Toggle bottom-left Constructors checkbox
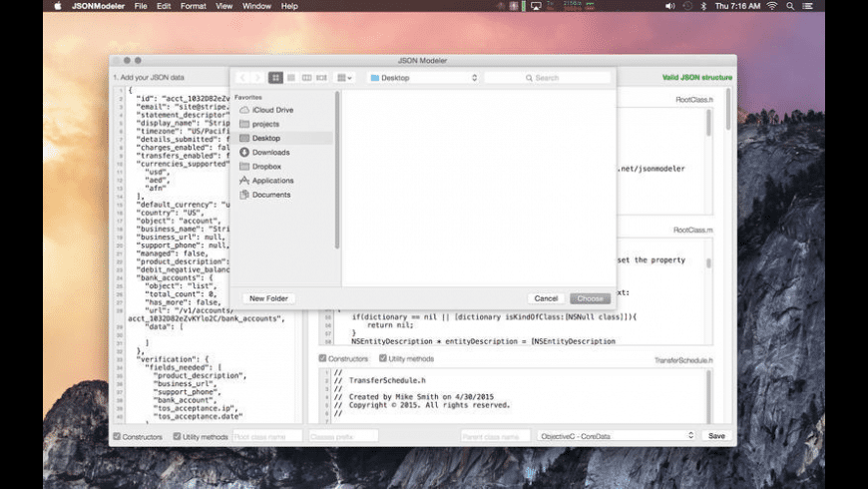The image size is (868, 489). (x=117, y=436)
